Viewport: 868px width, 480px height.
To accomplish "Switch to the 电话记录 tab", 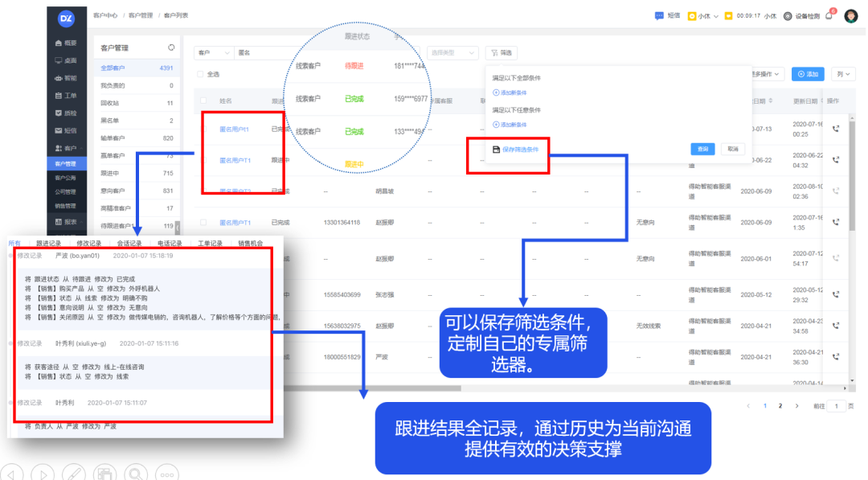I will (169, 243).
